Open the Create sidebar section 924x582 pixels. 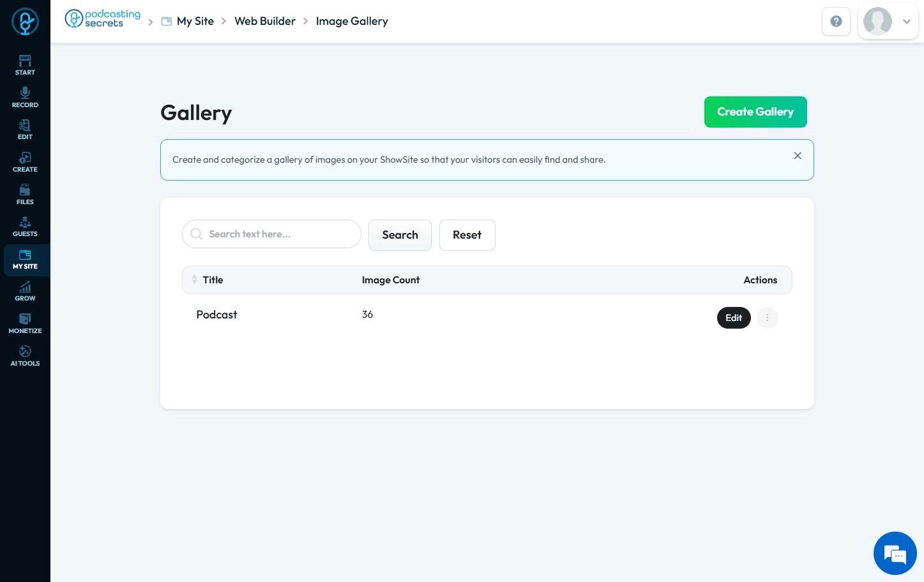[25, 162]
